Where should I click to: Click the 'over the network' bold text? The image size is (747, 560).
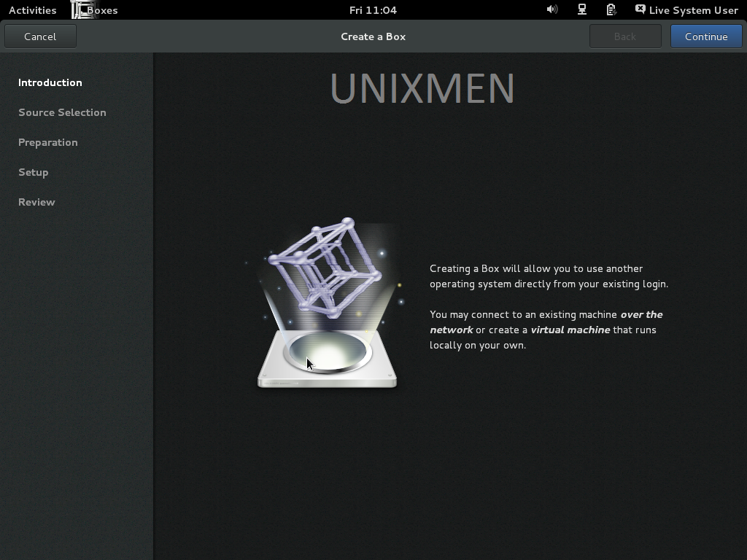click(x=546, y=322)
